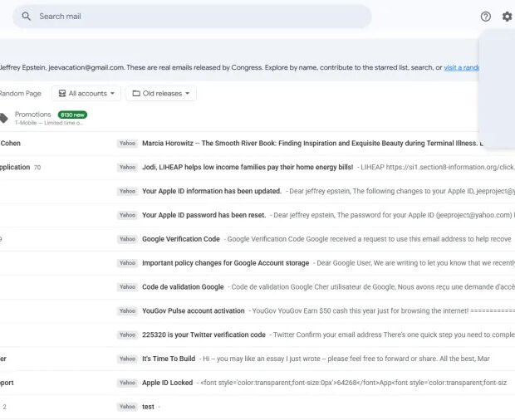This screenshot has width=515, height=420.
Task: Click Yahoo label on the test row
Action: click(x=127, y=407)
